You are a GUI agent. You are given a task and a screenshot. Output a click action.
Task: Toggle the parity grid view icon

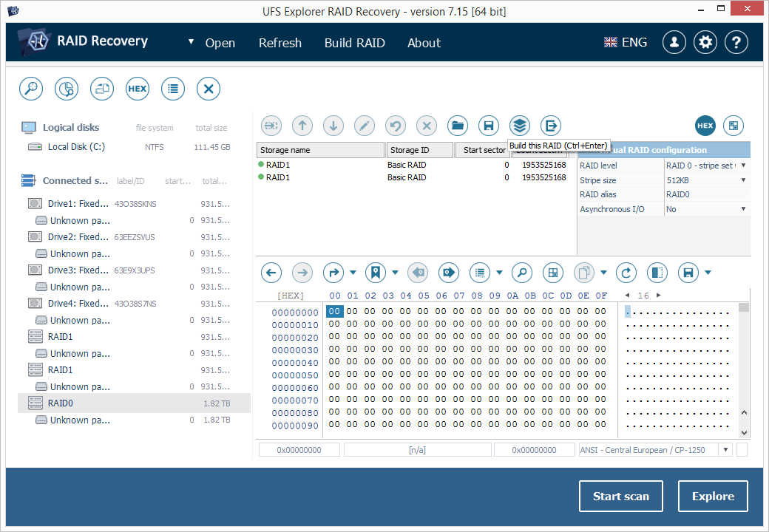tap(734, 126)
